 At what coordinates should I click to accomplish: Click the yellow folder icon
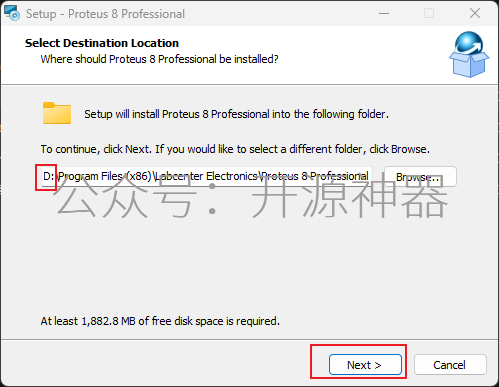pyautogui.click(x=57, y=113)
